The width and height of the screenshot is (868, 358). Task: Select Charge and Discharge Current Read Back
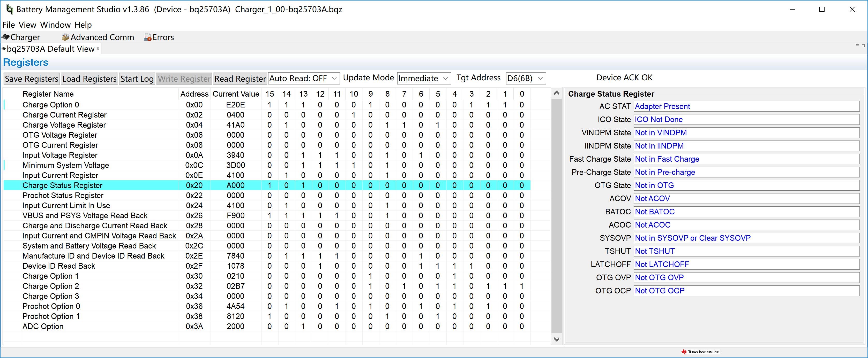point(267,226)
